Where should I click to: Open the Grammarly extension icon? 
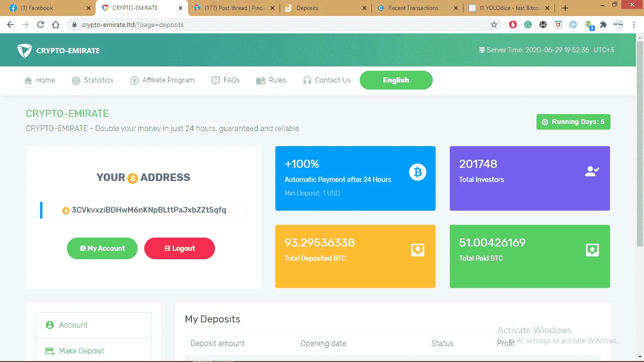(528, 25)
